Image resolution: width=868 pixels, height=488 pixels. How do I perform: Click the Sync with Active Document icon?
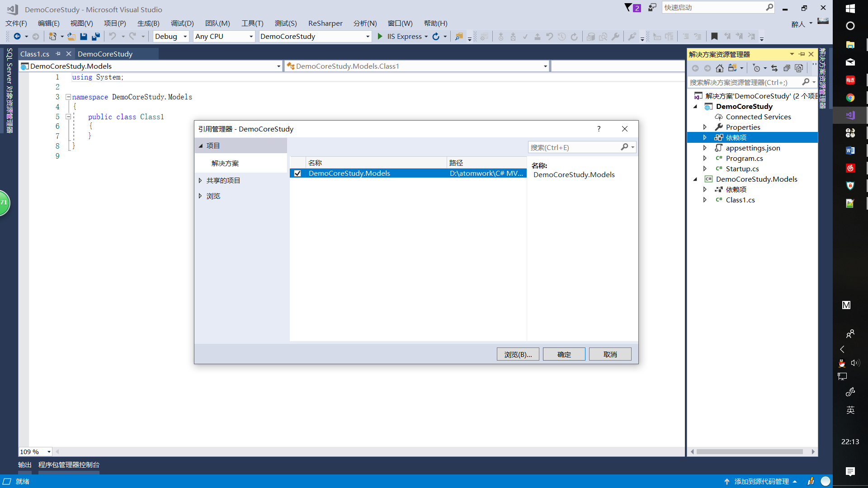[774, 68]
